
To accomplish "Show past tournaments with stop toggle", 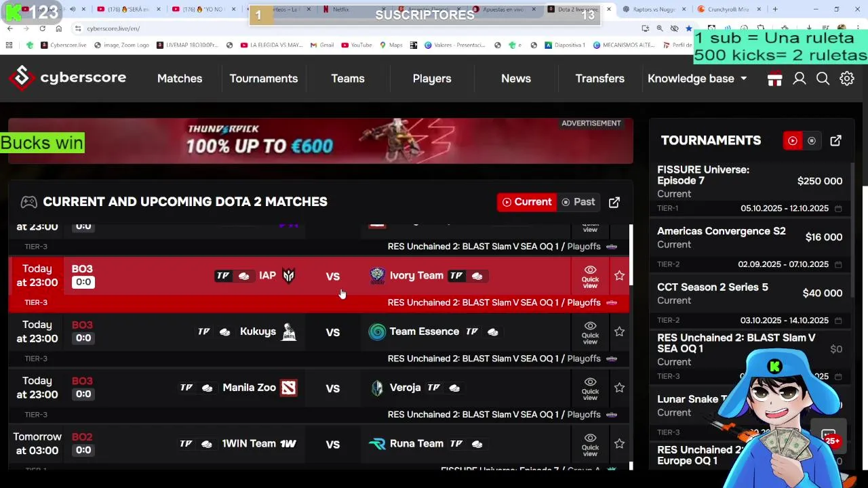I will click(x=812, y=140).
